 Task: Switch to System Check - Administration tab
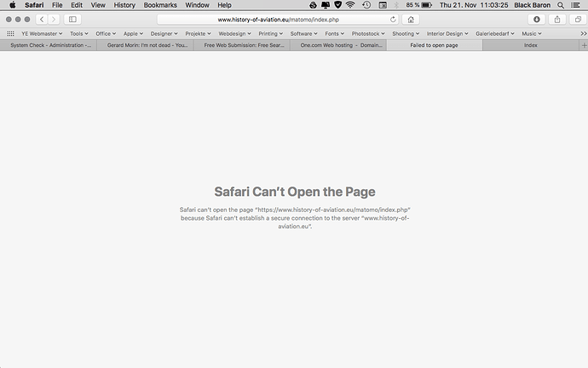(49, 45)
